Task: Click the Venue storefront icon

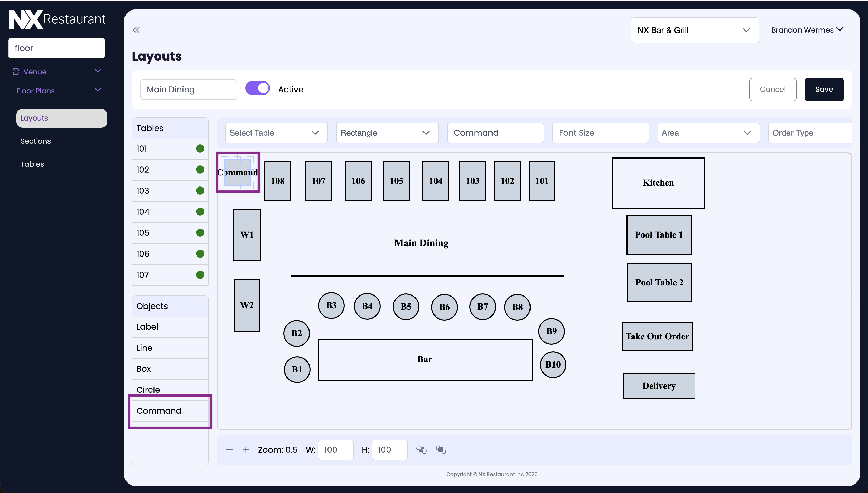Action: point(16,72)
